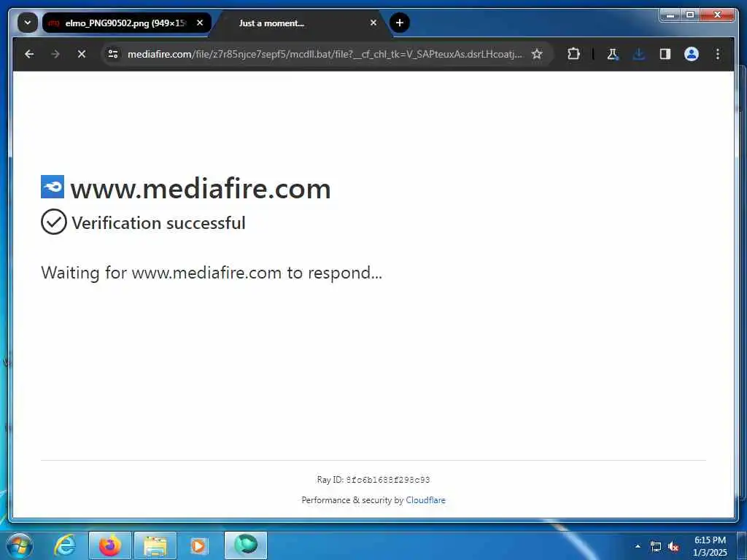Show the downloads panel
Image resolution: width=747 pixels, height=560 pixels.
tap(639, 54)
